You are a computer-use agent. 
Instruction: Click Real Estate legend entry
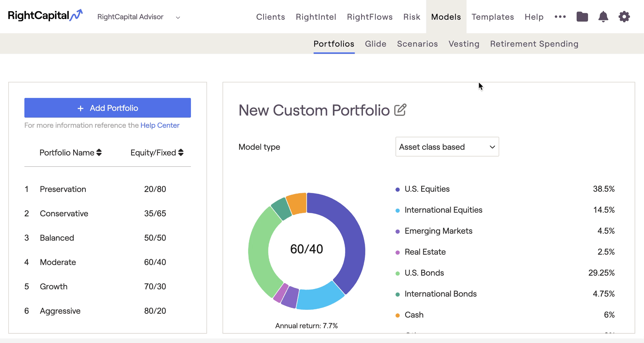coord(425,252)
